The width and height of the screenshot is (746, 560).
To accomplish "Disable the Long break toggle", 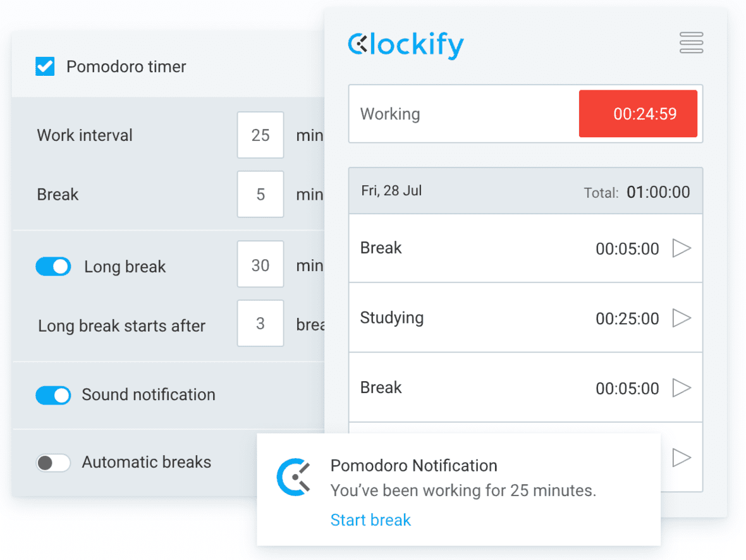I will point(53,266).
